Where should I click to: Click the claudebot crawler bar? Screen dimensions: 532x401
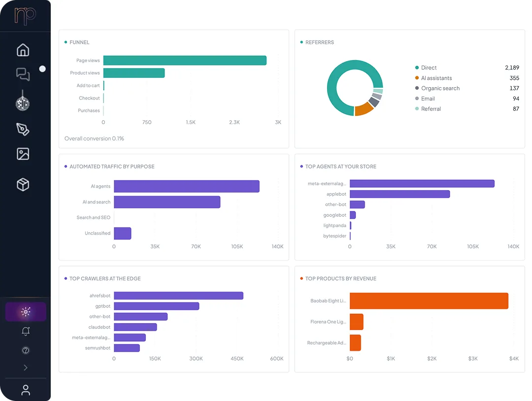[x=135, y=327]
